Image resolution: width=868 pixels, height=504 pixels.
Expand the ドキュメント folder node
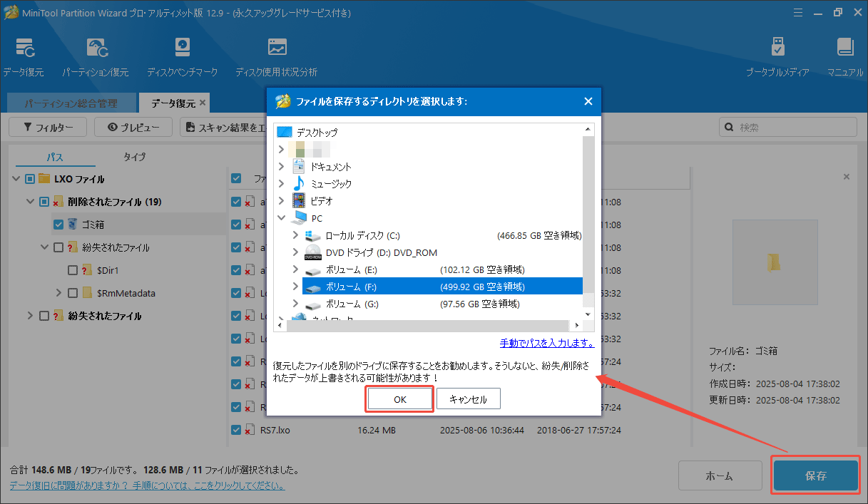[282, 167]
